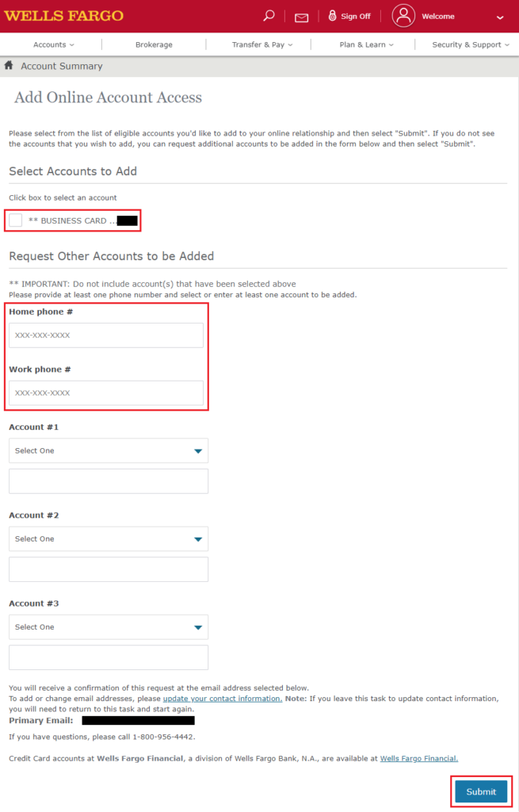The width and height of the screenshot is (519, 812).
Task: Click the Account #3 number text field
Action: coord(109,657)
